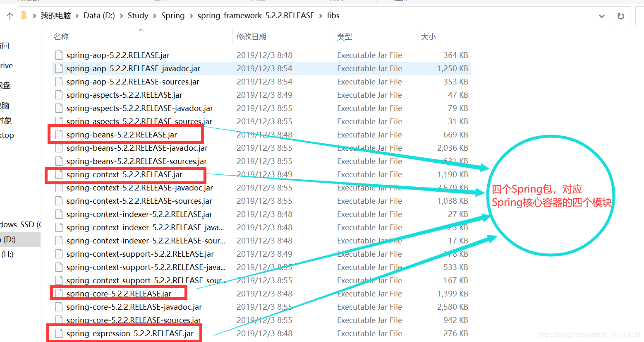The width and height of the screenshot is (644, 342).
Task: Click the 2019/12/3 8:49 date of spring-aspects-5.2.2.RELEASE.jar
Action: tap(264, 95)
